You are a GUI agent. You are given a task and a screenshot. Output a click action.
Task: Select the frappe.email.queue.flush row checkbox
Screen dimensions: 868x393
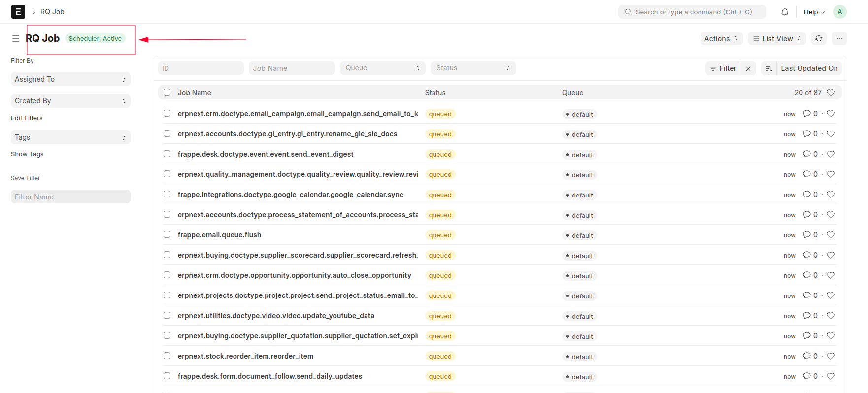[167, 235]
